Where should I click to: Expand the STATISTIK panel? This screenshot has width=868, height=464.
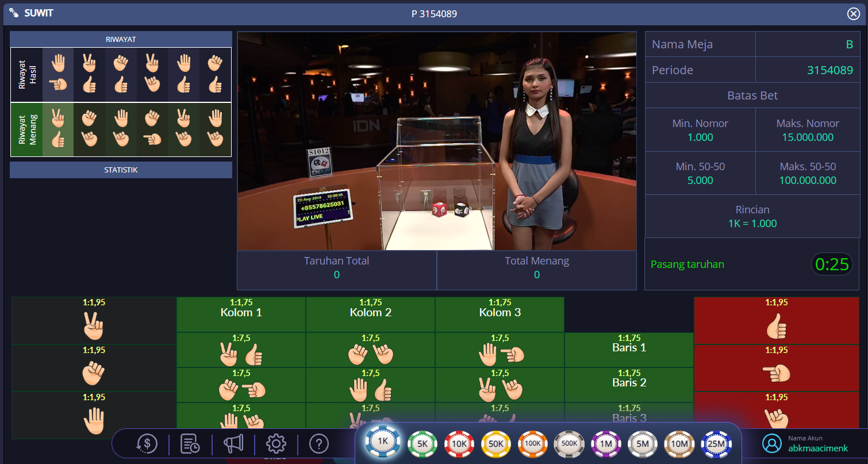(121, 170)
